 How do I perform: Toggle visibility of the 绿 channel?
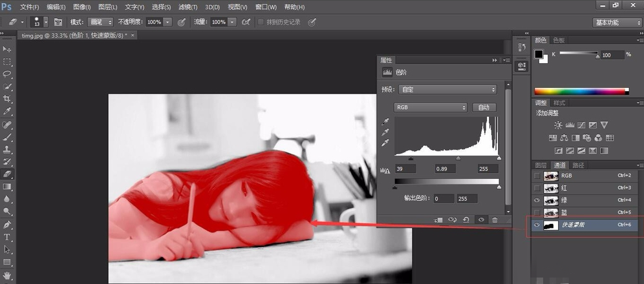tap(537, 200)
